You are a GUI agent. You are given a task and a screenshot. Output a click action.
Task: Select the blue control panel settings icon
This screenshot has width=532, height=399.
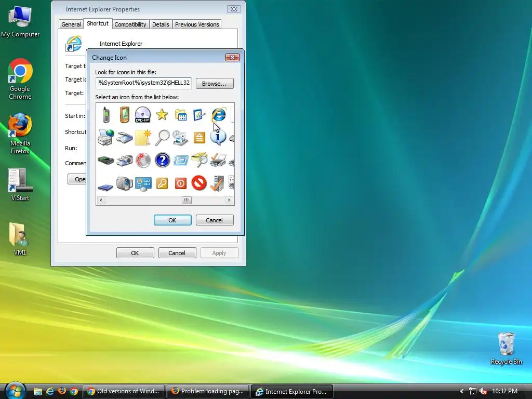pos(143,183)
